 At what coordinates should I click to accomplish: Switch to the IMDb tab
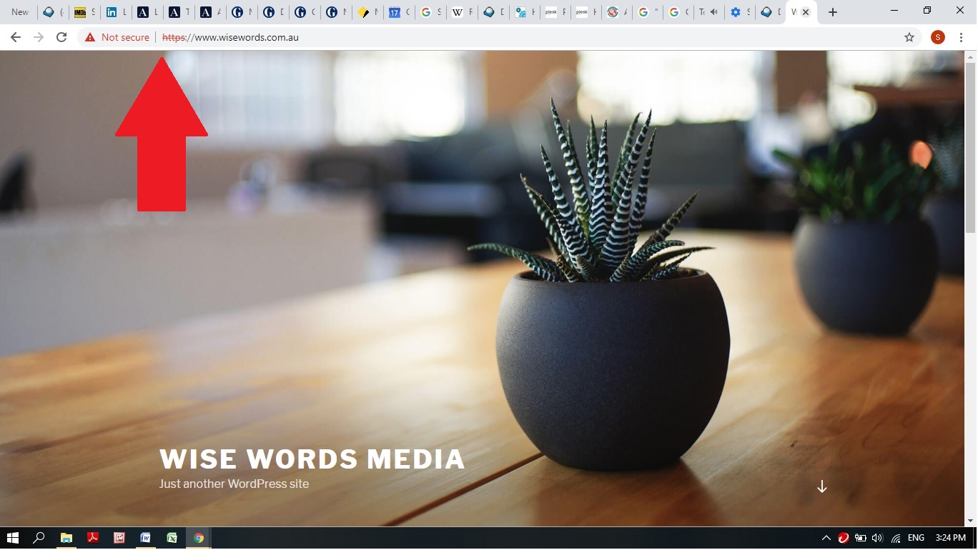point(84,12)
